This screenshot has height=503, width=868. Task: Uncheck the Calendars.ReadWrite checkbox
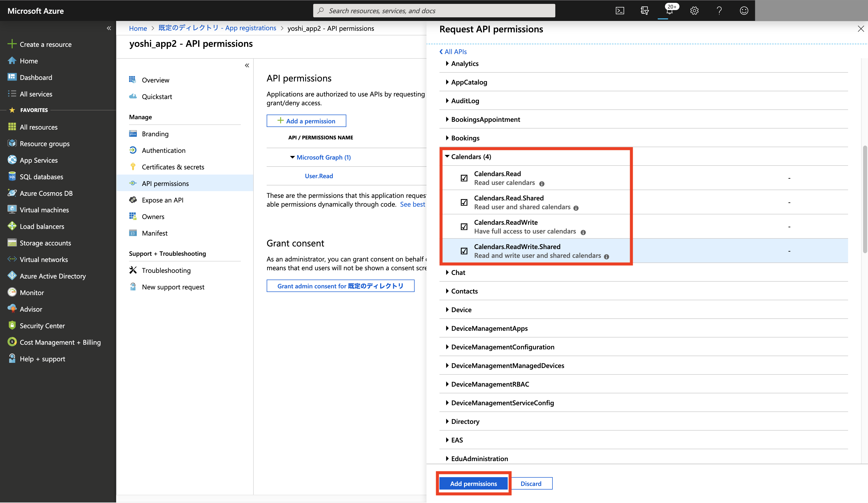(464, 227)
